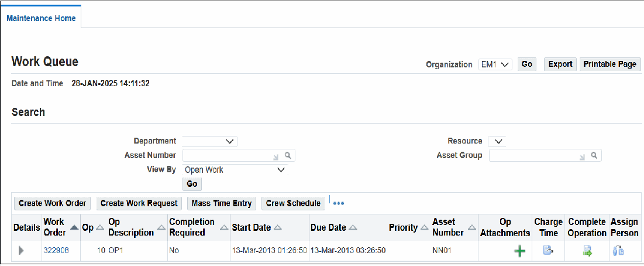Image resolution: width=644 pixels, height=266 pixels.
Task: Click the Export button
Action: coord(560,64)
